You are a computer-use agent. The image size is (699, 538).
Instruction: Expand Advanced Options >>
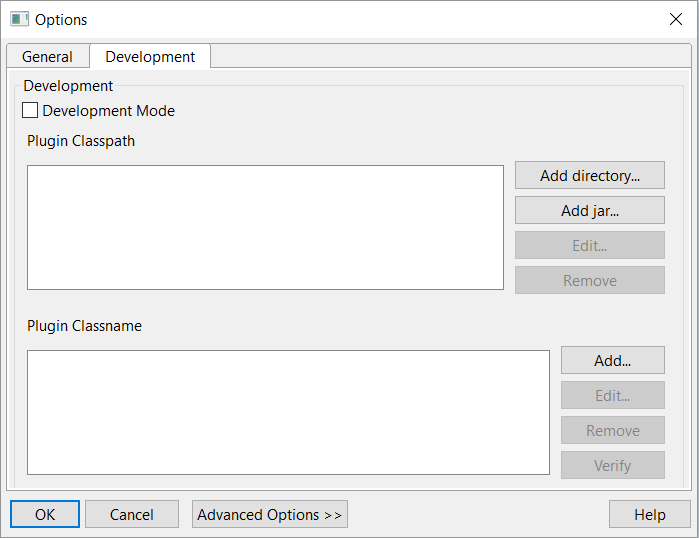point(270,514)
